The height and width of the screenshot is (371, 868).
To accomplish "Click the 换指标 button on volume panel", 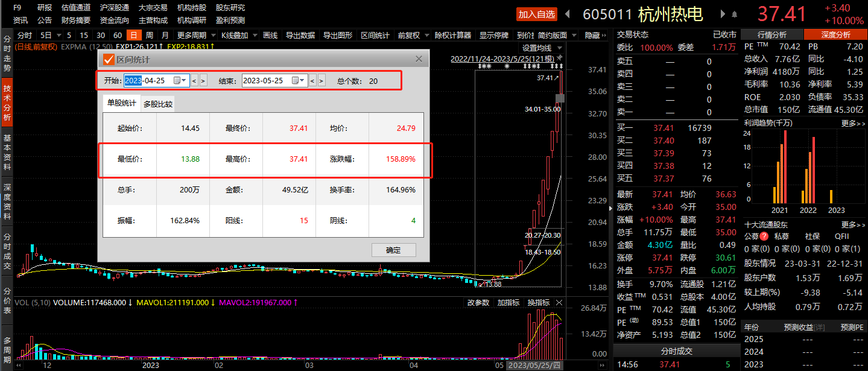I will coord(538,302).
